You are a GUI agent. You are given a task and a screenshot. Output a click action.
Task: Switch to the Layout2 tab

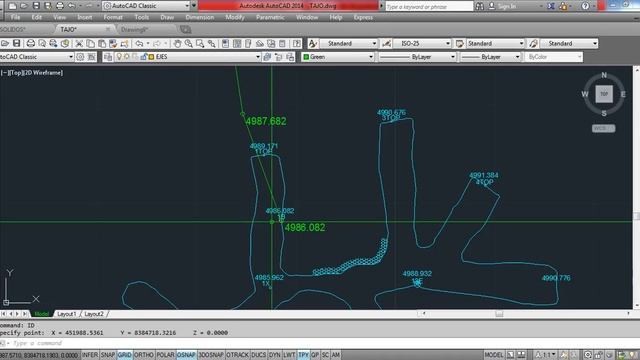click(x=94, y=314)
